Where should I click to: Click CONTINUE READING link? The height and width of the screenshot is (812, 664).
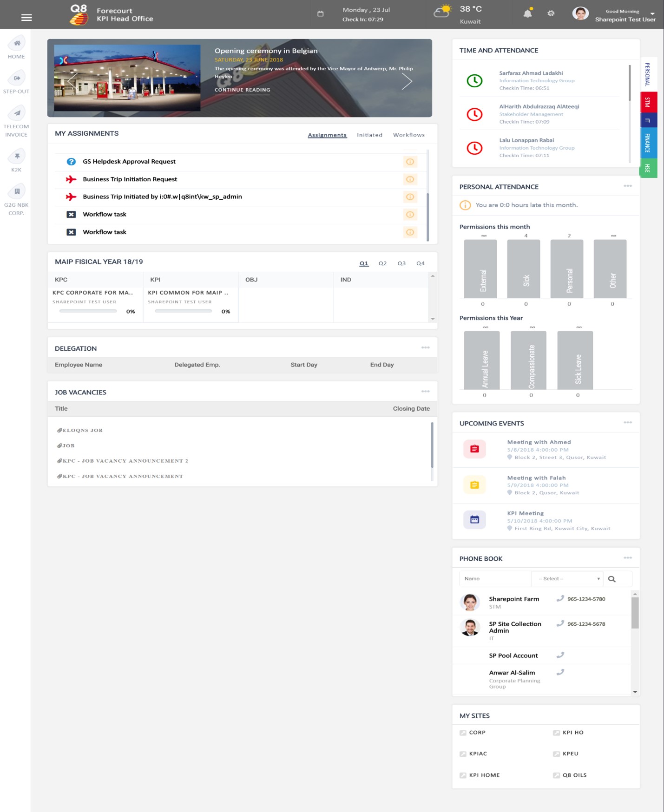[x=242, y=90]
